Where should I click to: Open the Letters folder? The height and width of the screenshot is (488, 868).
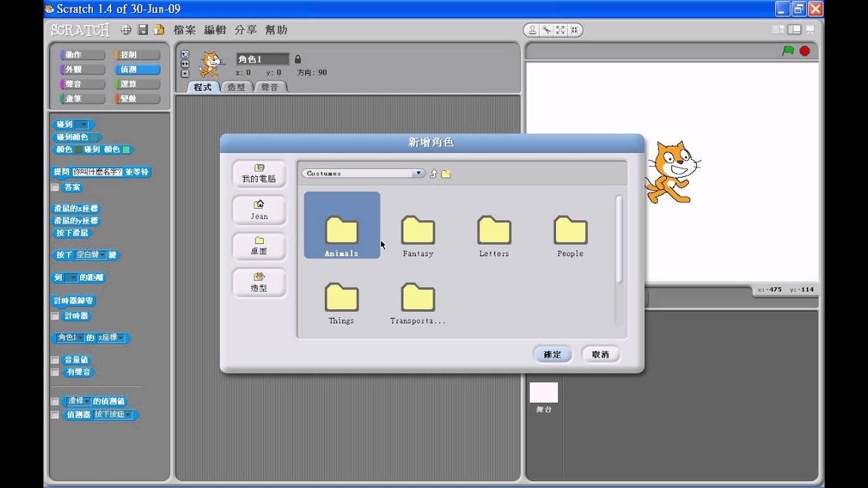point(494,235)
